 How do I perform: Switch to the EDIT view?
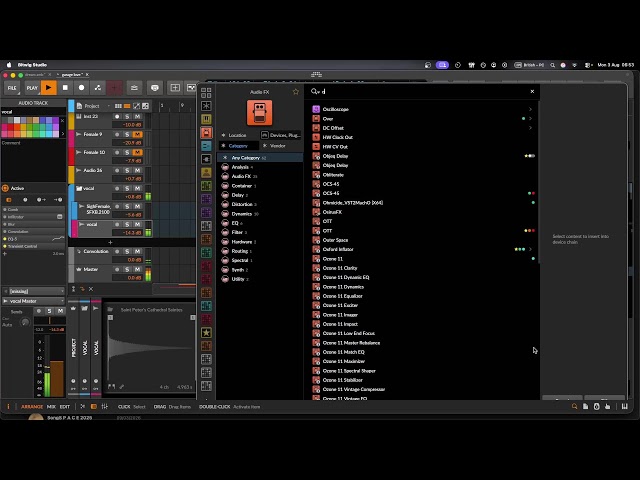coord(65,407)
